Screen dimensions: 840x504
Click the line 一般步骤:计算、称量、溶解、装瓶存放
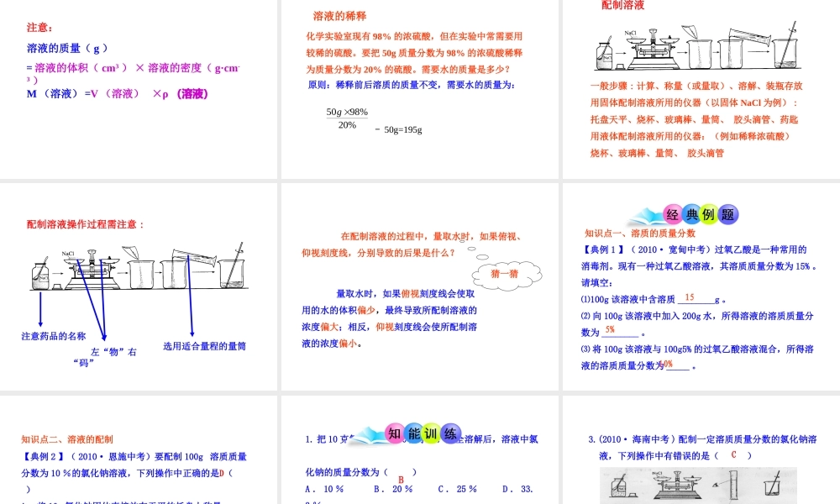coord(696,86)
